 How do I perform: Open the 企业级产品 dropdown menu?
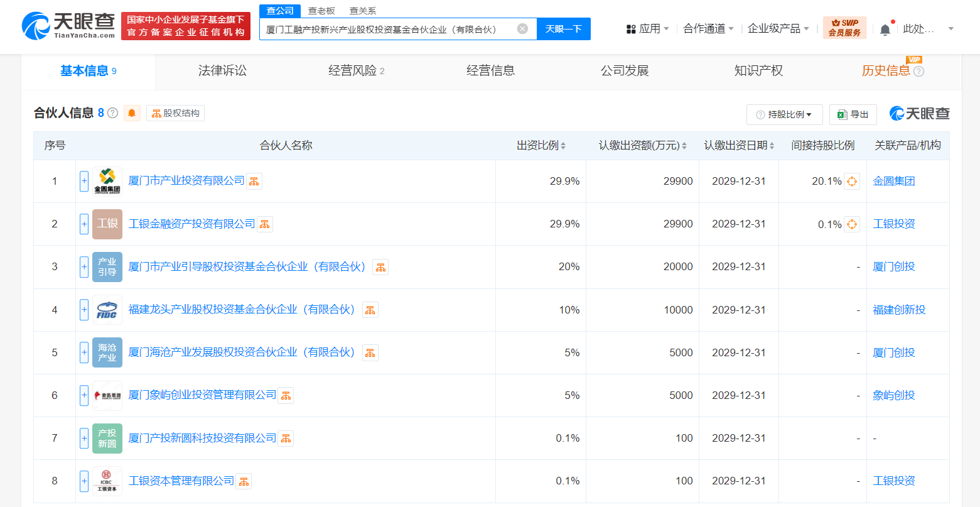point(778,29)
